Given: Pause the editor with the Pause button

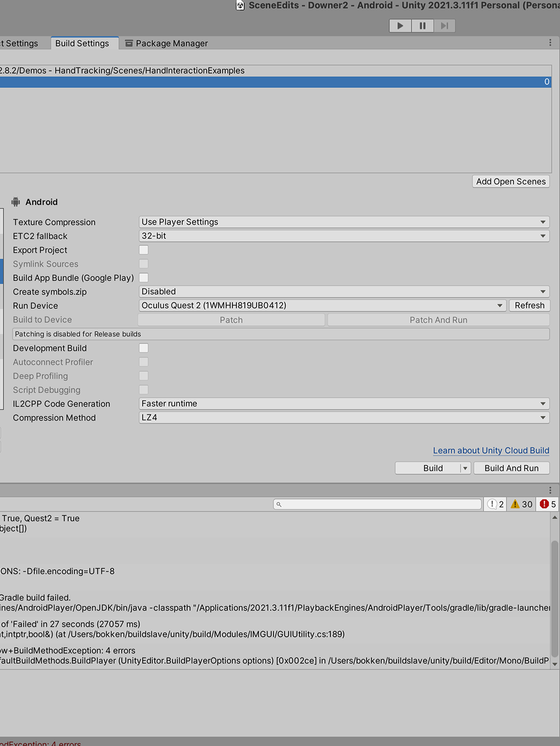Looking at the screenshot, I should [423, 26].
